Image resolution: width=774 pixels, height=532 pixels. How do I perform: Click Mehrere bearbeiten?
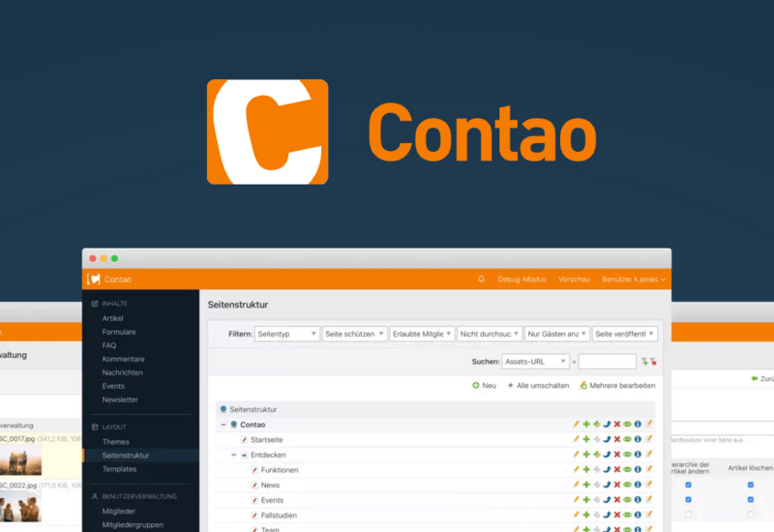[617, 385]
